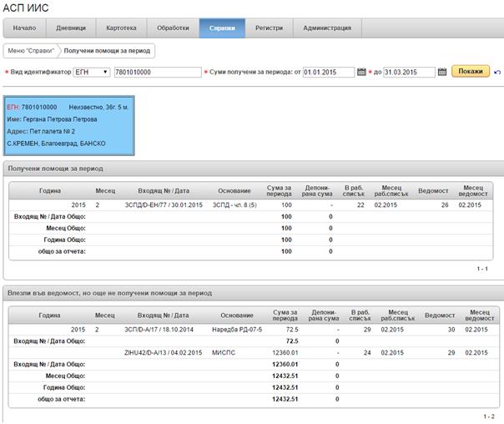Screen dimensions: 504x424
Task: Focus the start date field 01.01.2015
Action: pyautogui.click(x=329, y=72)
